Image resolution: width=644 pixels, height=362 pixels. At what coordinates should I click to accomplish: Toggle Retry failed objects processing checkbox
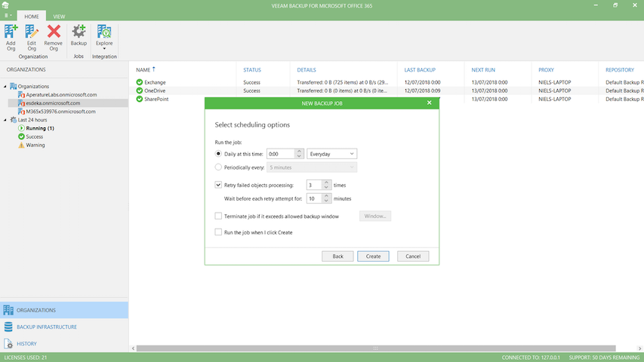pyautogui.click(x=218, y=185)
